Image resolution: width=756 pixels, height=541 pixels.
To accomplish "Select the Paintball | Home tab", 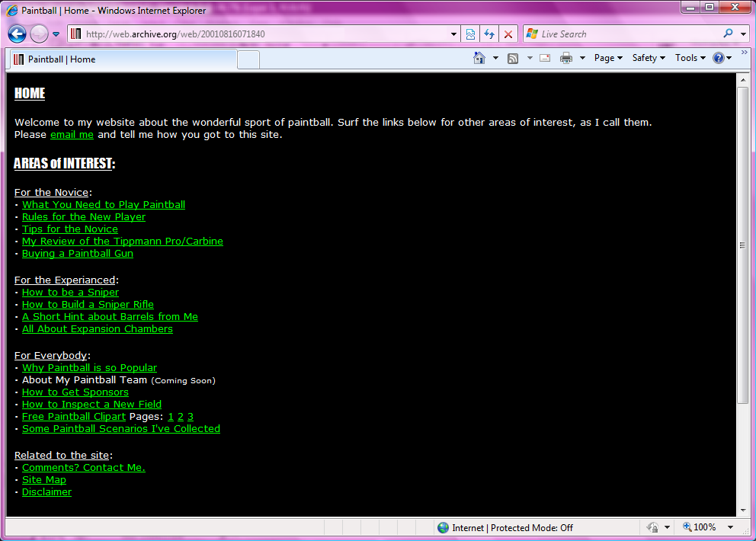I will (x=123, y=59).
